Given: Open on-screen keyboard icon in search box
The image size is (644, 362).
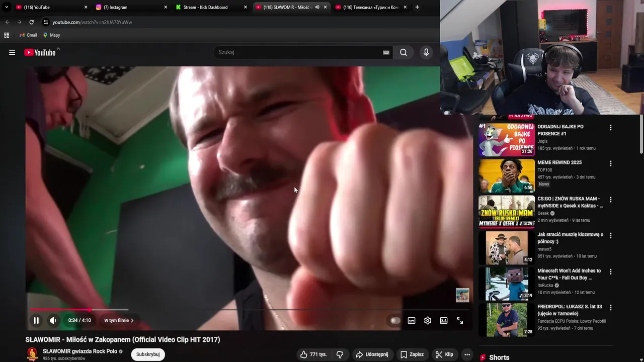Looking at the screenshot, I should (x=386, y=52).
